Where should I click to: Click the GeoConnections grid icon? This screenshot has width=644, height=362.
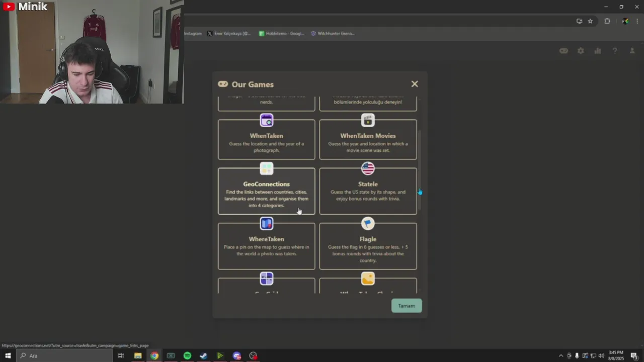267,168
